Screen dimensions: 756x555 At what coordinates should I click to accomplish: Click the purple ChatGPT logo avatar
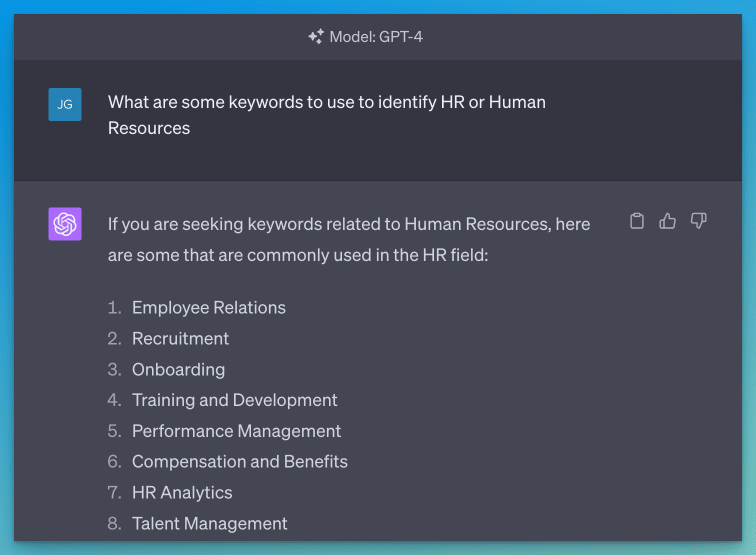[x=65, y=224]
